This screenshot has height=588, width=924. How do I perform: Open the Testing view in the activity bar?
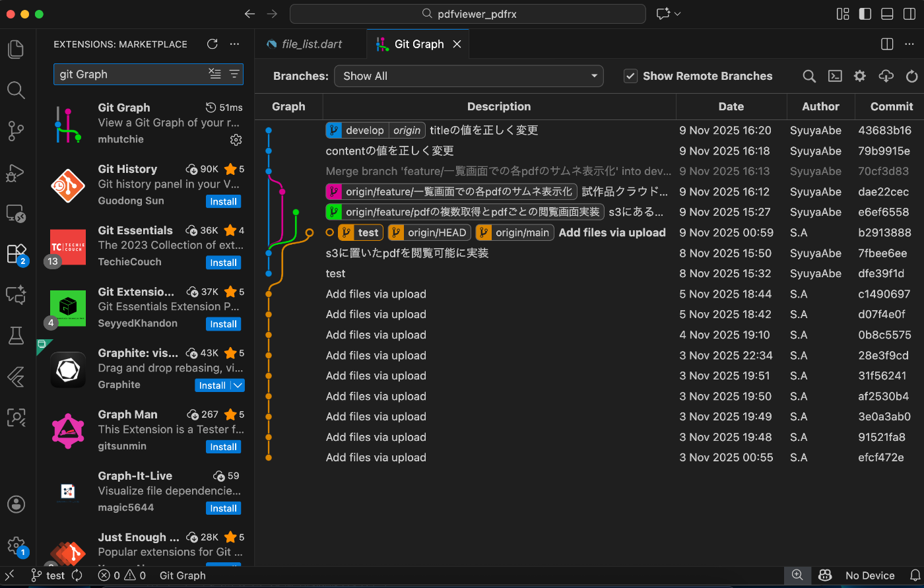point(16,335)
